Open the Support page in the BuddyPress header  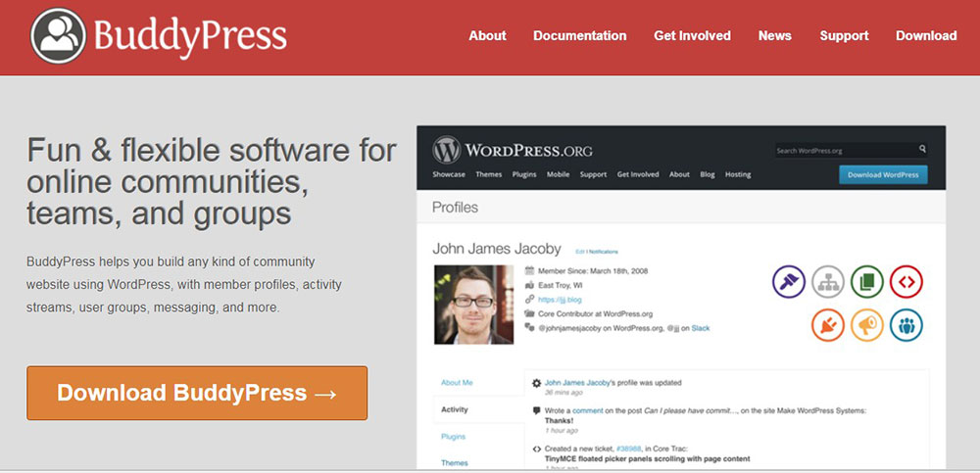click(x=844, y=35)
